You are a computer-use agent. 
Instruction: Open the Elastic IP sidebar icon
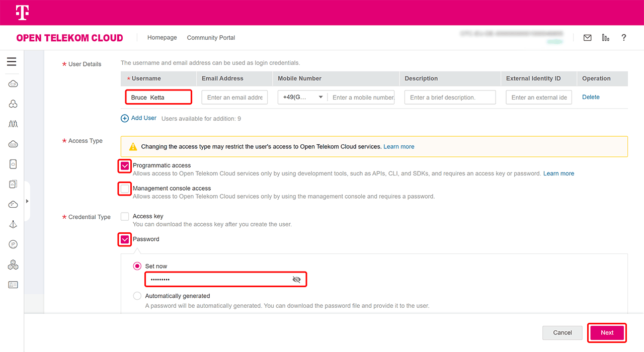pos(13,244)
